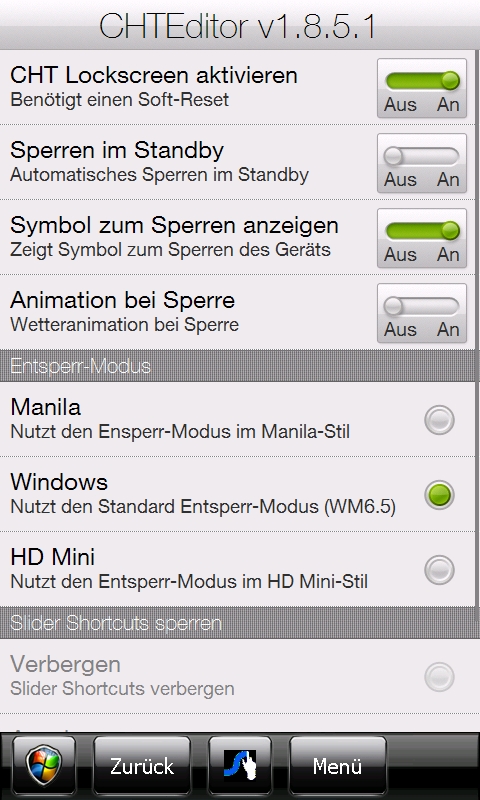
Task: Click the Entsperr-Modus section header
Action: coord(238,366)
